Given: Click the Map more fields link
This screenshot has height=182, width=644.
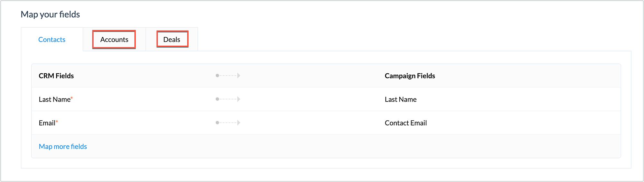Looking at the screenshot, I should (63, 146).
